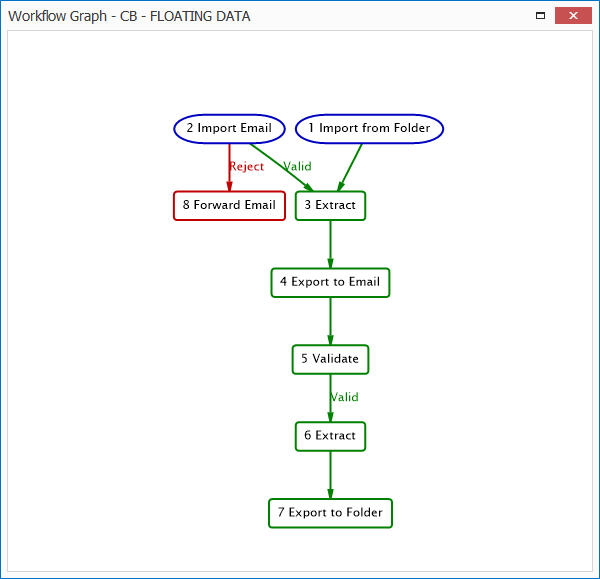Click the 'Valid' label below Validate

coord(344,397)
